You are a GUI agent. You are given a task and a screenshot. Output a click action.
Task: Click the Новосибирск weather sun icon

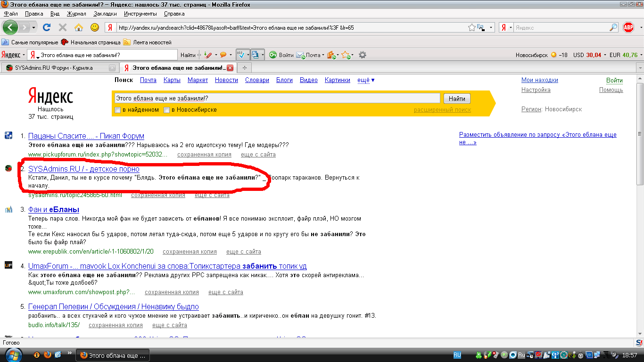click(553, 55)
